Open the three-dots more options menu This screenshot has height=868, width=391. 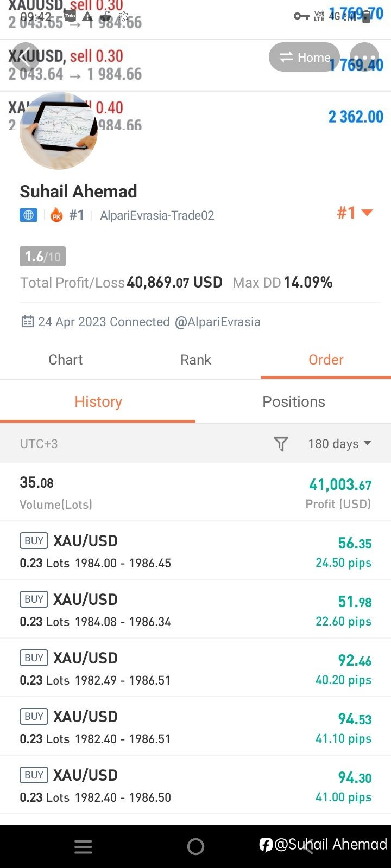[x=364, y=58]
